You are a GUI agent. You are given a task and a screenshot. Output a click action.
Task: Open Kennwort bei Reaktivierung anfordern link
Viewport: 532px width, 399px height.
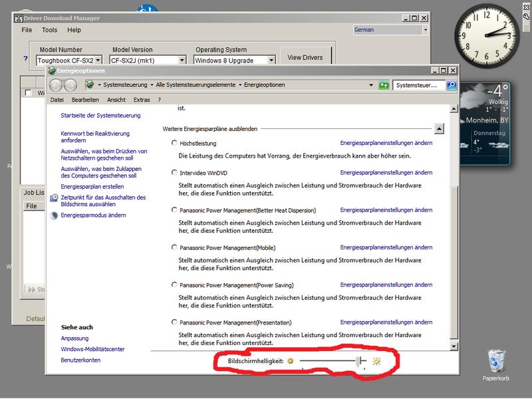(x=95, y=137)
